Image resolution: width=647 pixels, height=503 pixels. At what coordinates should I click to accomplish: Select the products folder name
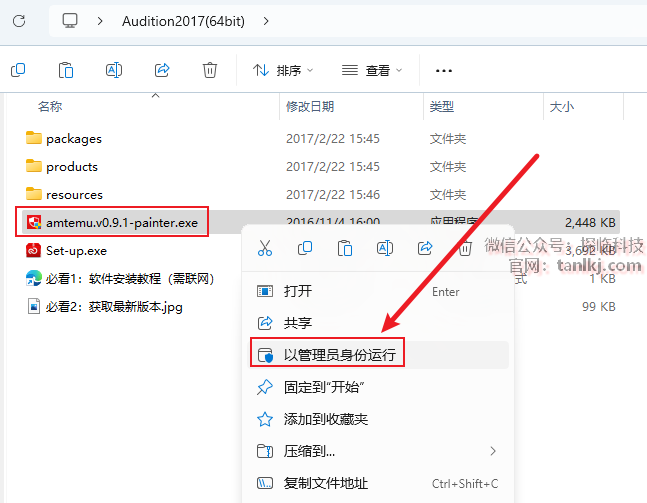(x=72, y=167)
